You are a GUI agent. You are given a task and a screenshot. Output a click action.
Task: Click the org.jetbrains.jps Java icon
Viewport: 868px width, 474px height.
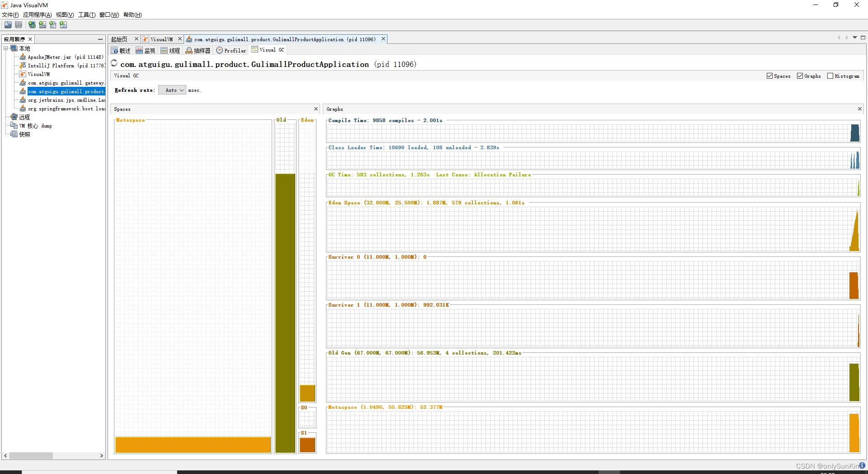[x=23, y=100]
